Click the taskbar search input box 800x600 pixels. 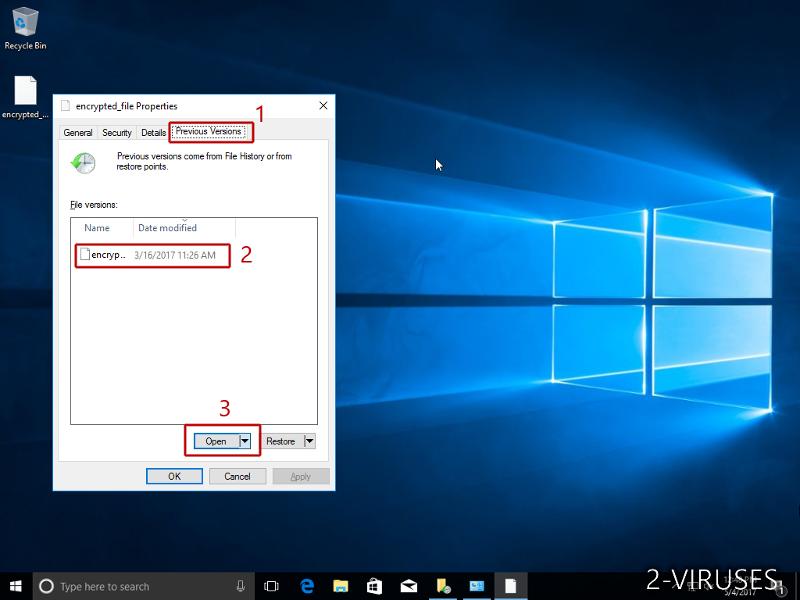point(140,586)
